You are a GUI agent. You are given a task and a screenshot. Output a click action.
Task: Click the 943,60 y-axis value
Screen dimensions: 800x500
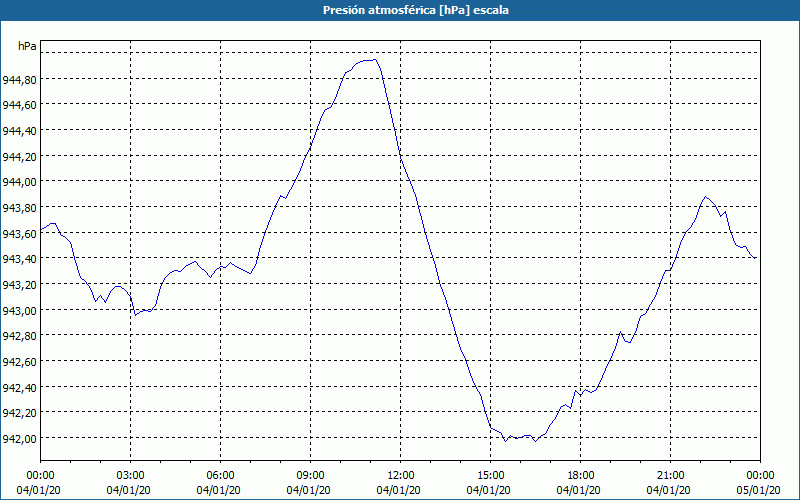pyautogui.click(x=20, y=234)
